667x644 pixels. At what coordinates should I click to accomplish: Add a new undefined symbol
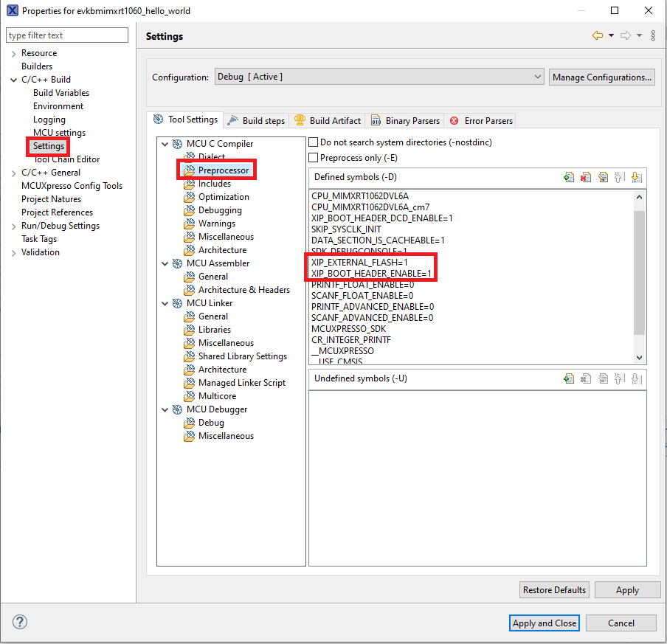[x=569, y=378]
